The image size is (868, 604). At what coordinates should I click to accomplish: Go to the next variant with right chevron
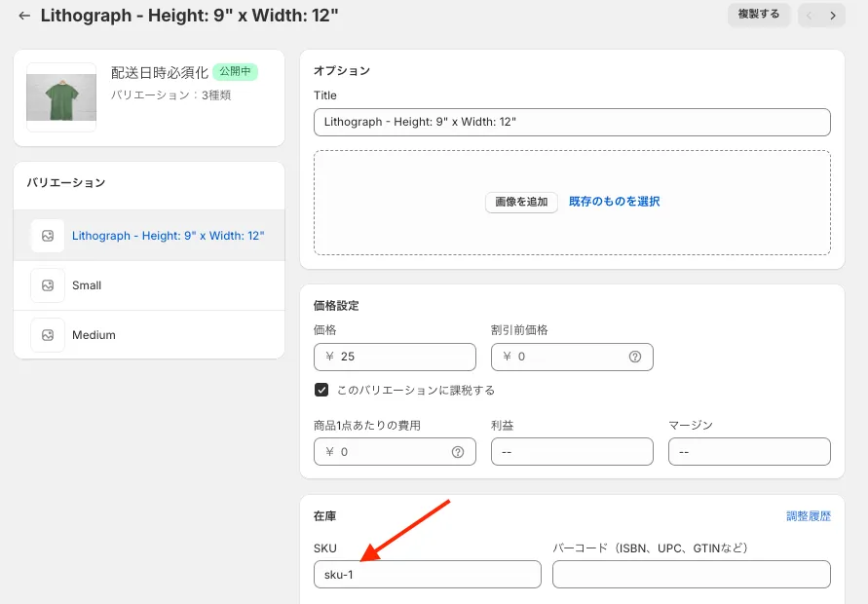(833, 16)
